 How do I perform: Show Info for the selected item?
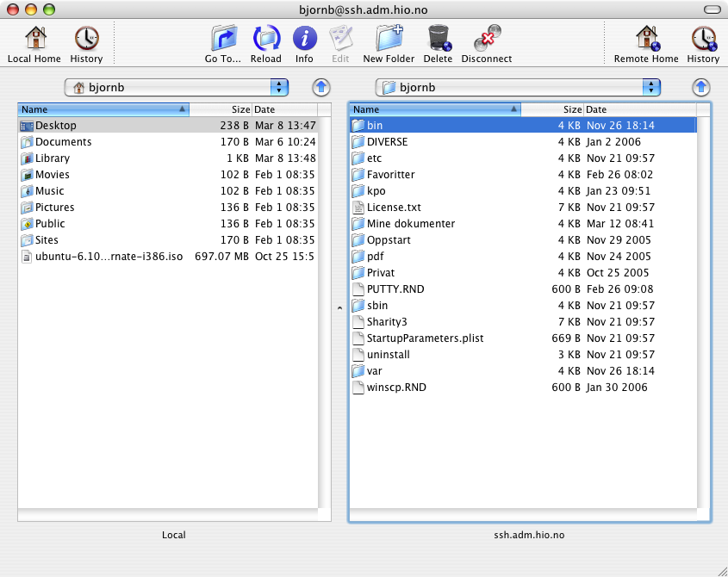[x=305, y=38]
